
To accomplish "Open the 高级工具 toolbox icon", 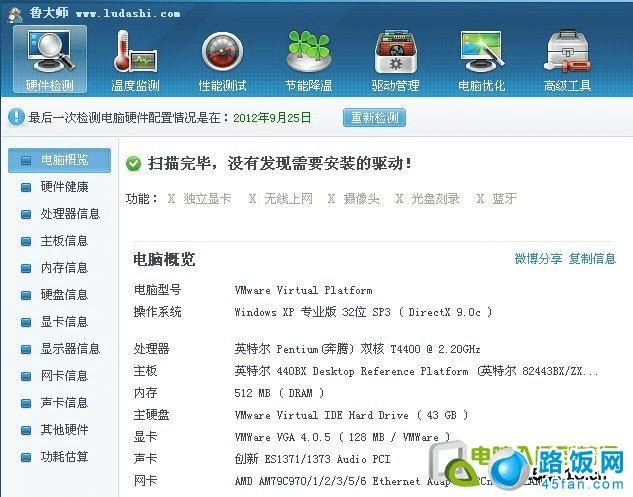I will point(567,59).
